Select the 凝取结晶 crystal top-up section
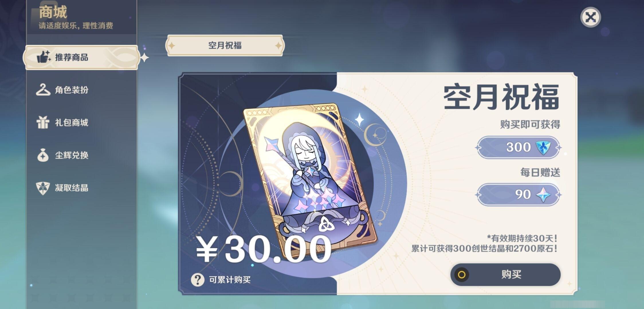Image resolution: width=644 pixels, height=309 pixels. coord(82,188)
